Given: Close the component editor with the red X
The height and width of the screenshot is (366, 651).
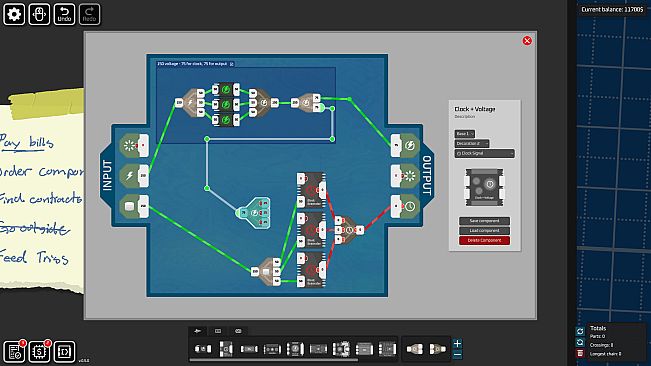Looking at the screenshot, I should click(x=527, y=40).
